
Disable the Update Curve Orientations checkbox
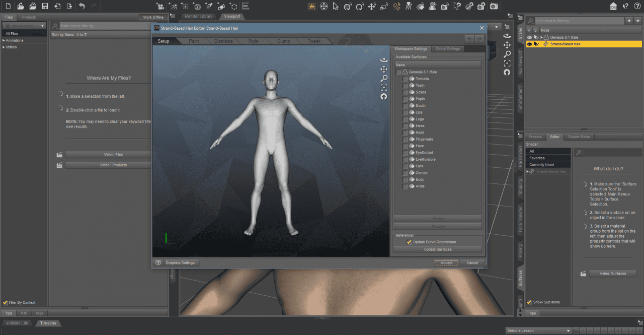click(x=410, y=242)
